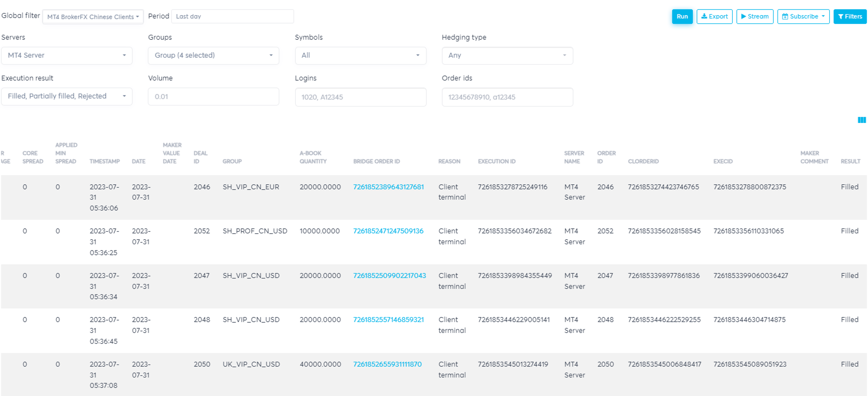Click the Volume input field
Screen dimensions: 868x396
click(214, 97)
